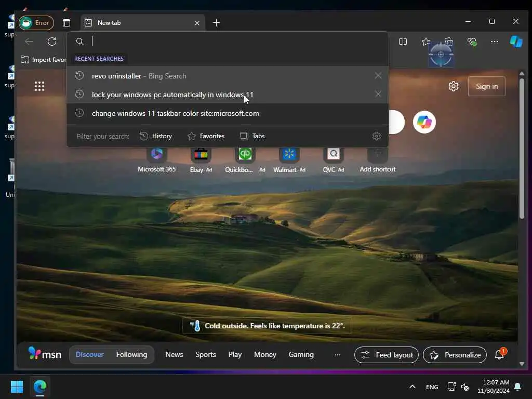
Task: Click the Personalize button
Action: coord(455,355)
